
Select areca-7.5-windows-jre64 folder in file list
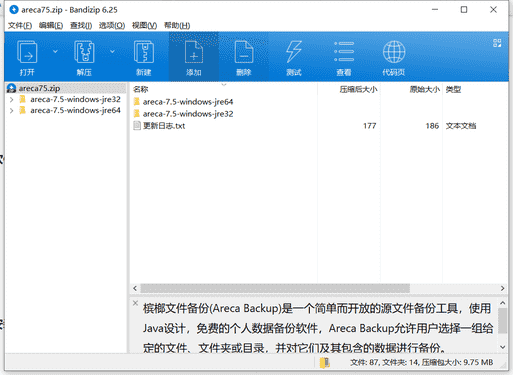click(x=188, y=102)
